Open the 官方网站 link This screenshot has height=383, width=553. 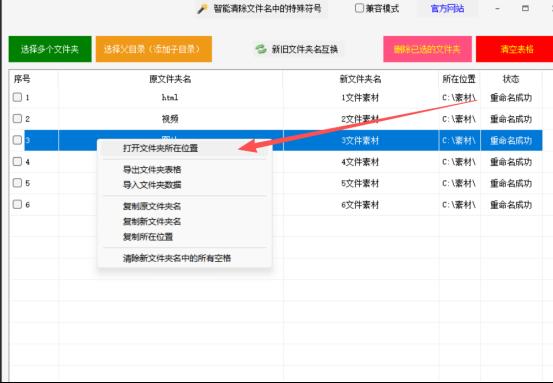point(447,8)
